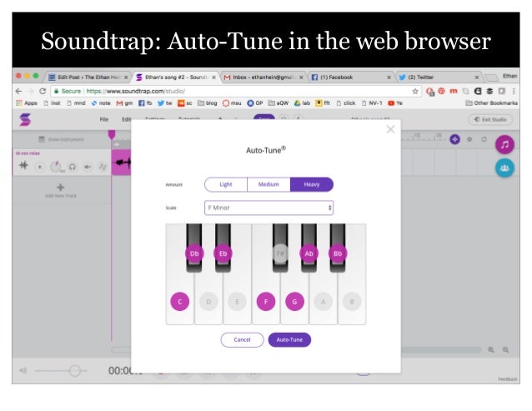532x411 pixels.
Task: Click the track record arm button
Action: pyautogui.click(x=39, y=167)
